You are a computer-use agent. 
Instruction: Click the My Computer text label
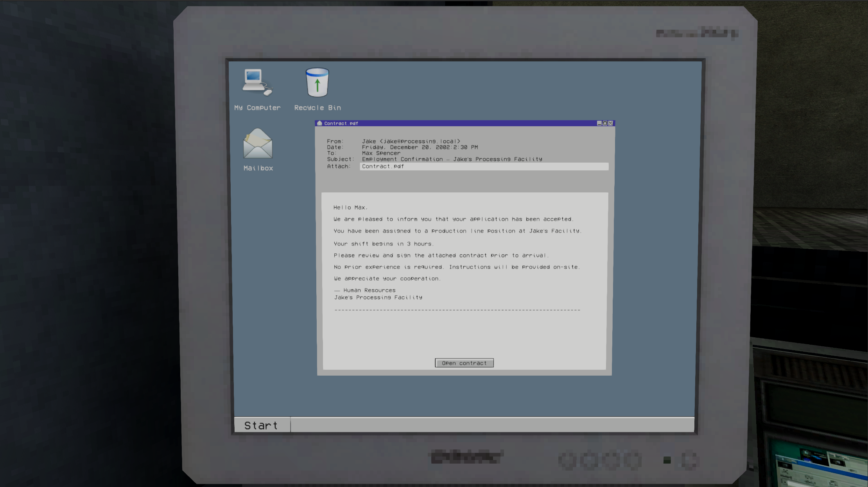click(257, 108)
